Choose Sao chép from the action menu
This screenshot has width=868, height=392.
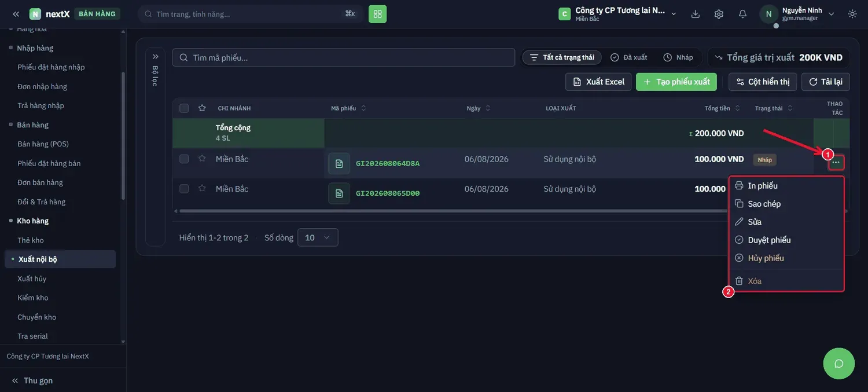point(786,204)
